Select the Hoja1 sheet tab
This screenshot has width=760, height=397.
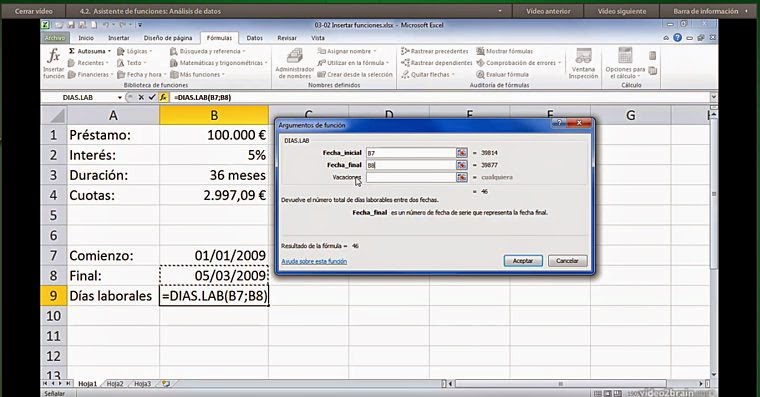(88, 383)
